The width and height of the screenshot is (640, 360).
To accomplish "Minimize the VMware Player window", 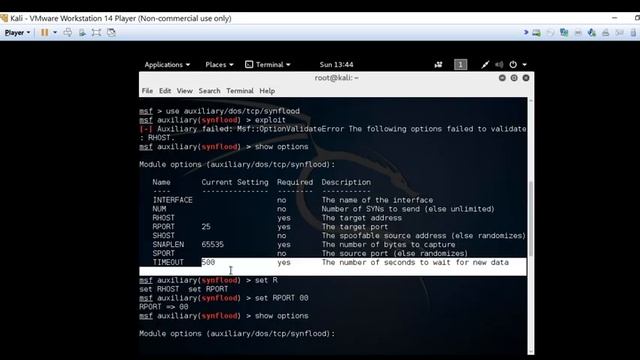I will [x=615, y=18].
